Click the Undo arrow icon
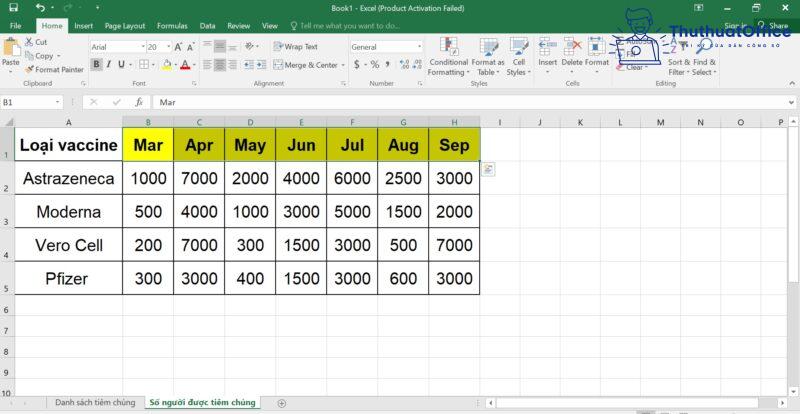The height and width of the screenshot is (414, 800). point(41,8)
